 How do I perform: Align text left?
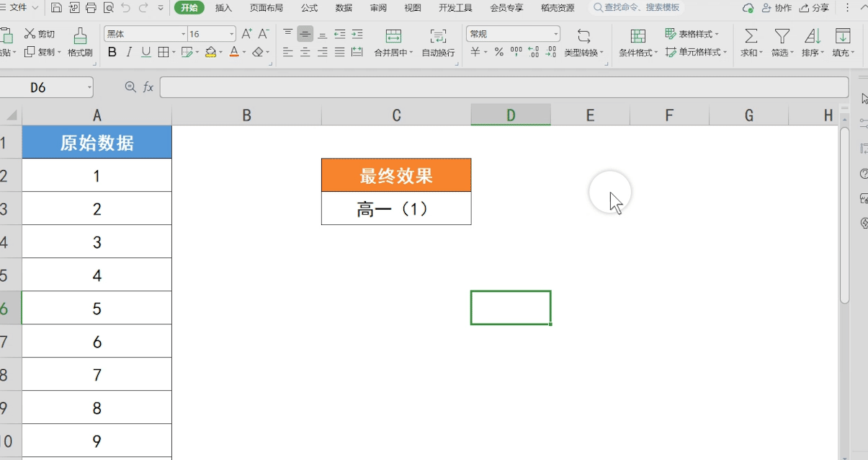point(288,52)
